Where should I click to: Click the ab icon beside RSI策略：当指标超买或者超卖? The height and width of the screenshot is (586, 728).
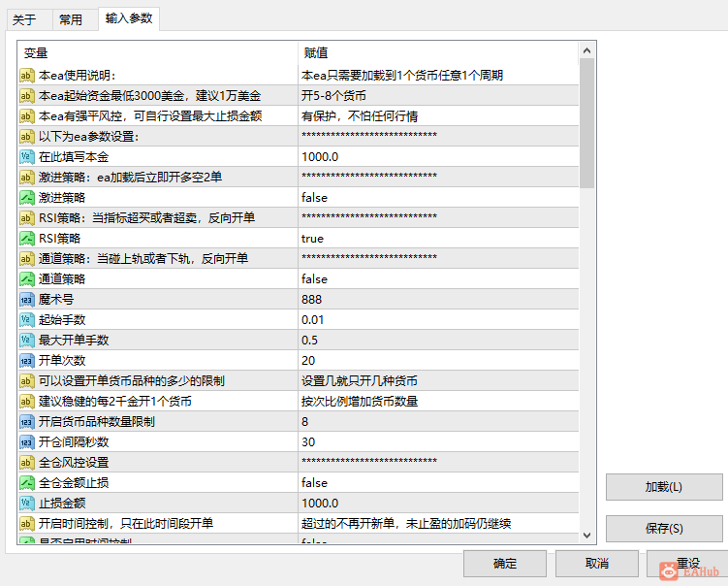click(x=27, y=218)
